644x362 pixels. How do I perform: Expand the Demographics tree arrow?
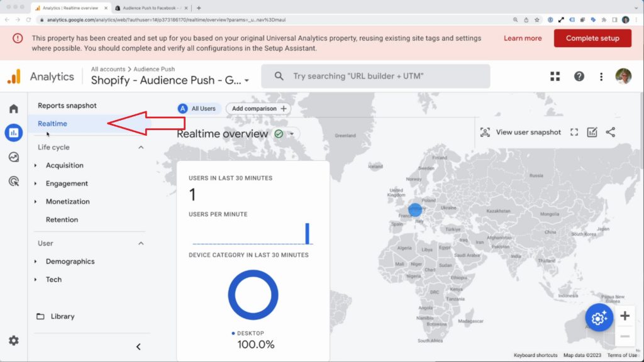35,261
